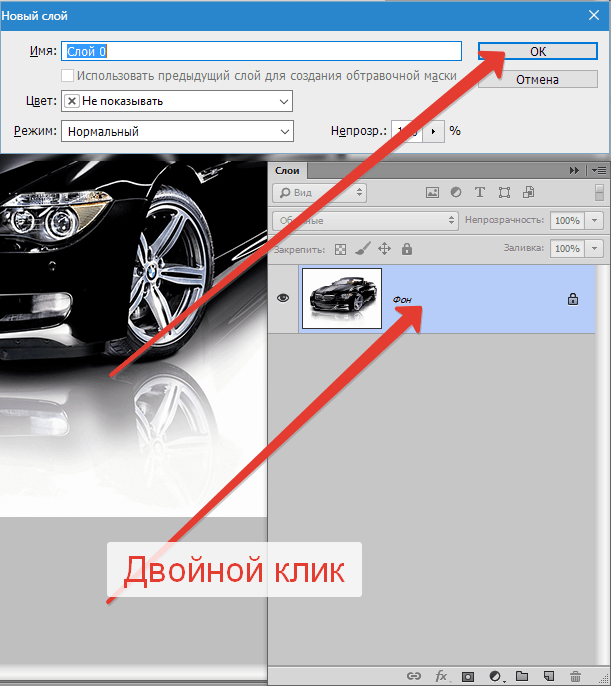Image resolution: width=611 pixels, height=686 pixels.
Task: Hide the Фон layer with eye icon
Action: tap(283, 298)
